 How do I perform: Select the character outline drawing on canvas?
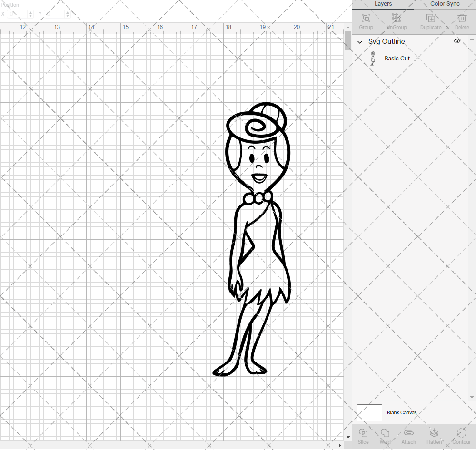(252, 239)
